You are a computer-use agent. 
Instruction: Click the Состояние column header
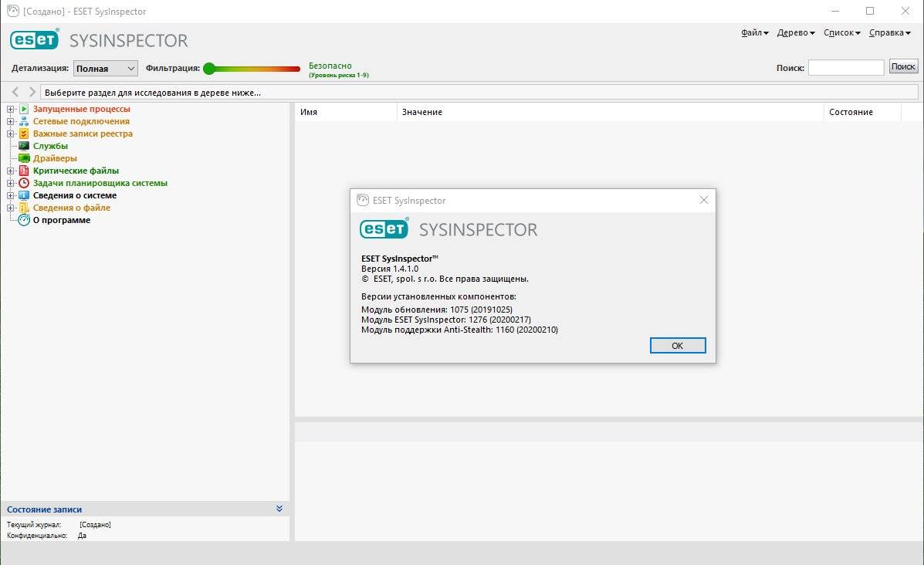coord(862,112)
